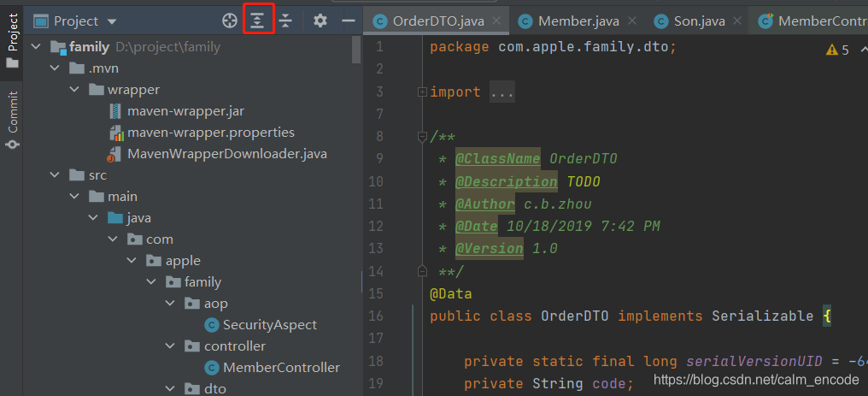Screen dimensions: 868x396
Task: Open Project panel settings gear
Action: 320,21
